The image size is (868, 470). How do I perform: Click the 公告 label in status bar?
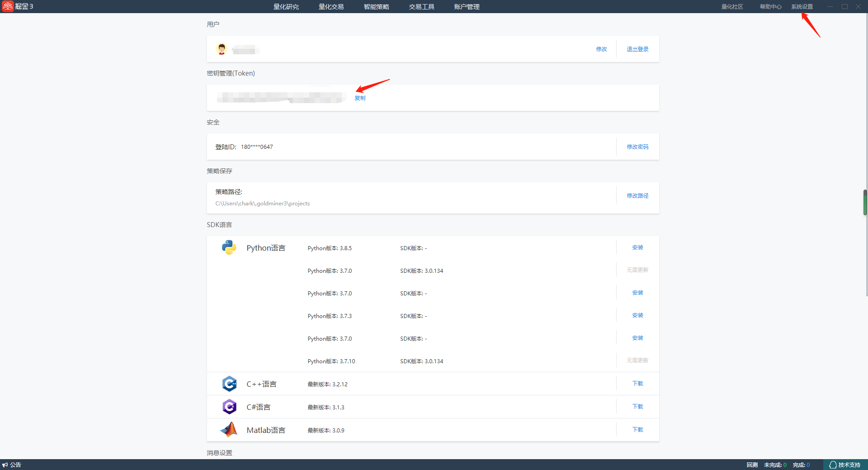16,465
